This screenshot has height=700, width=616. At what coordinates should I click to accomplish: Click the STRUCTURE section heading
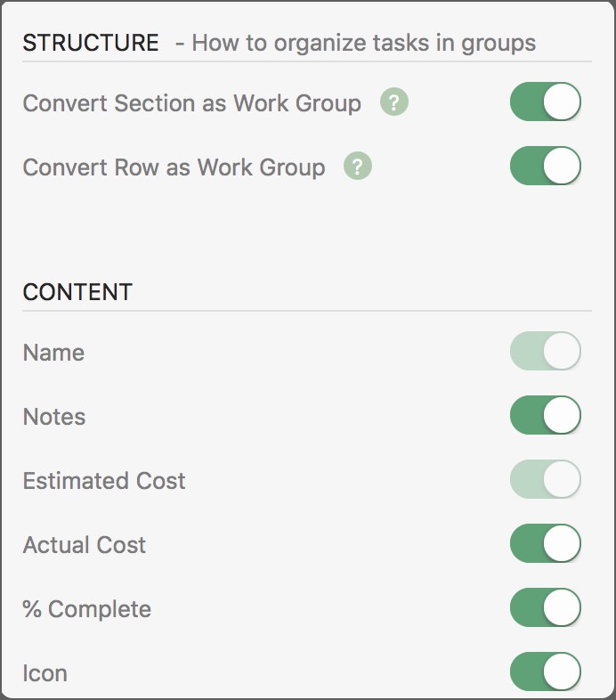click(91, 42)
